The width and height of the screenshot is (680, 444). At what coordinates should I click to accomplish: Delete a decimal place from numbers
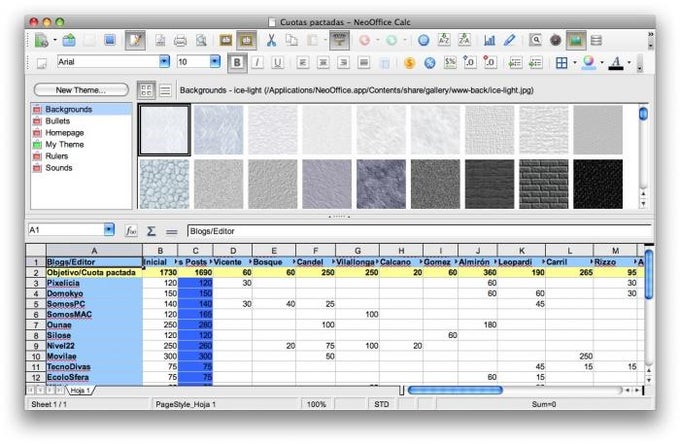click(x=490, y=63)
